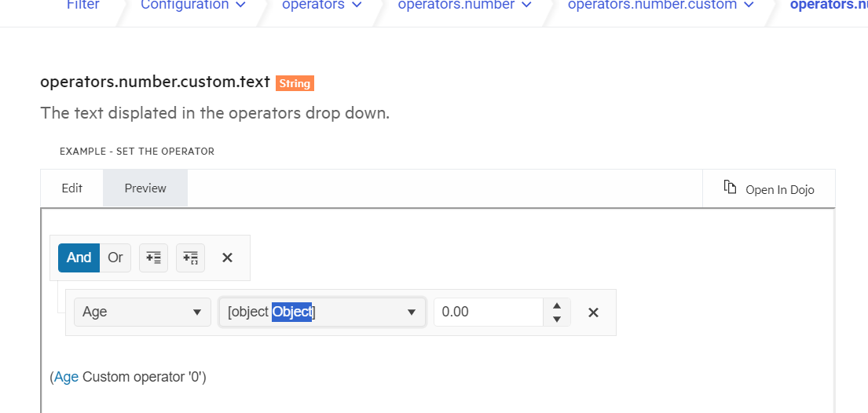Open the [object Object] operator dropdown
The image size is (868, 413).
(x=322, y=312)
